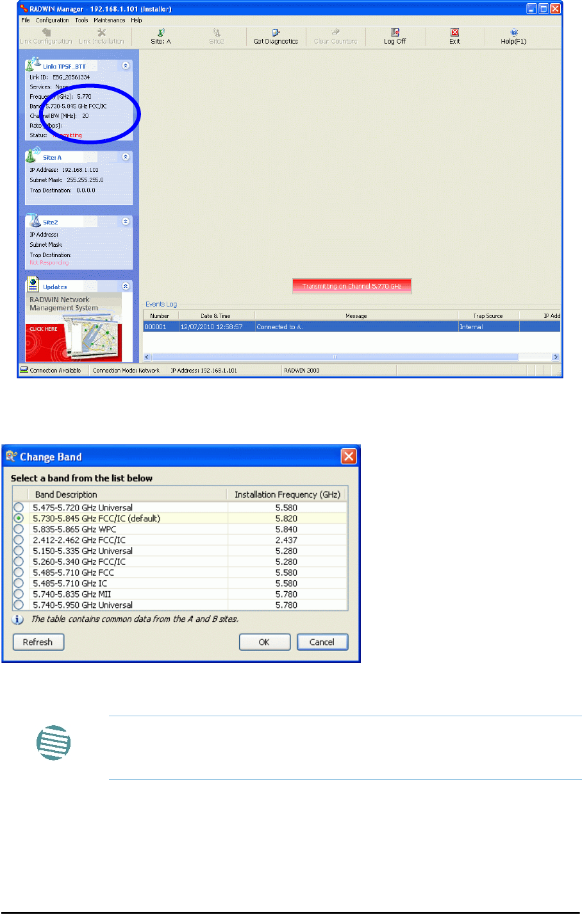
Task: Open the Maintenance menu
Action: [110, 20]
